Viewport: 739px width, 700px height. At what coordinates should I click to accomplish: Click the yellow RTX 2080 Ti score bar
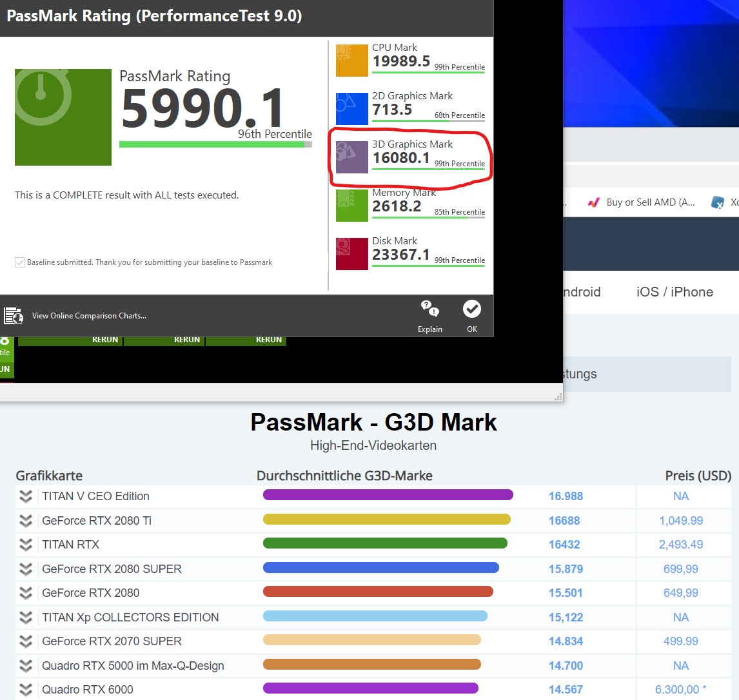pos(386,519)
